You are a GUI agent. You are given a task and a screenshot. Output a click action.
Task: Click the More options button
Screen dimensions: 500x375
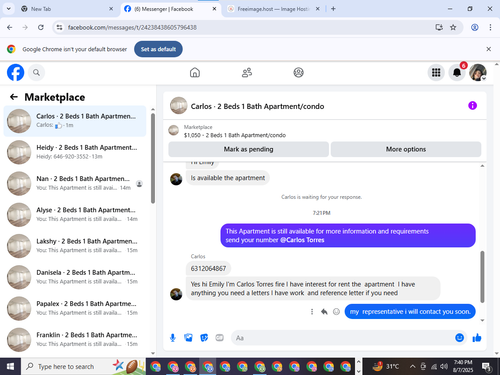(x=406, y=149)
